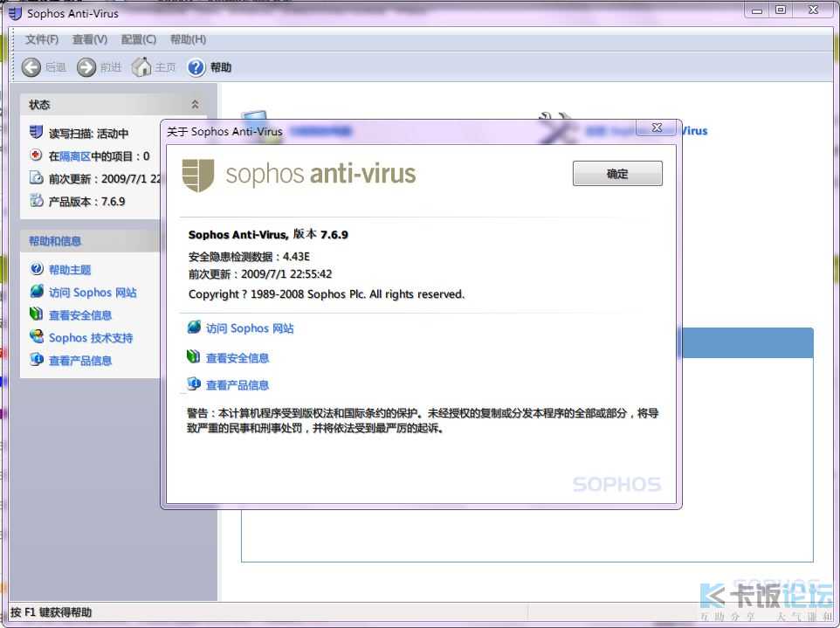Open 查看产品信息 link in About dialog
Viewport: 840px width, 628px height.
[x=238, y=385]
